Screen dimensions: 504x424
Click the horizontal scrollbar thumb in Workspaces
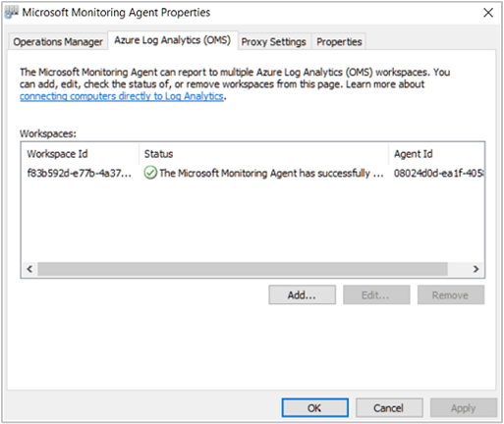pos(243,269)
